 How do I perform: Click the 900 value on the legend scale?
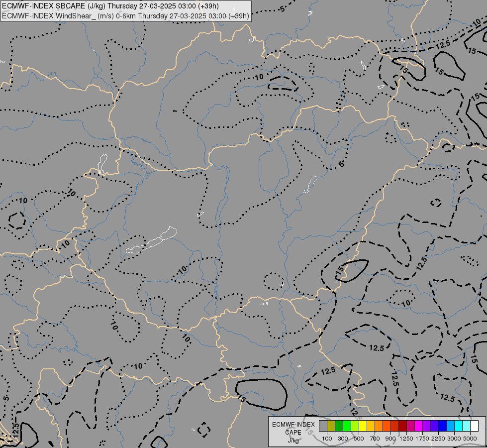[390, 439]
